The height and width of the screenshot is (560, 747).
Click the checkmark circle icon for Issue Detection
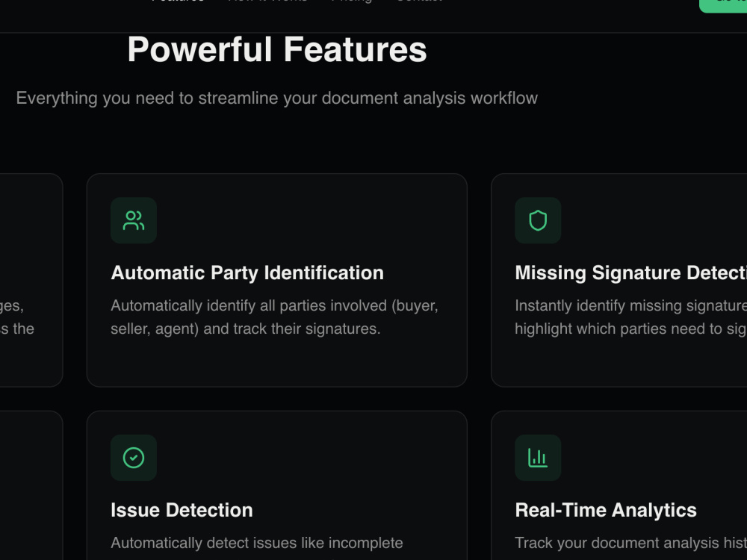tap(134, 458)
